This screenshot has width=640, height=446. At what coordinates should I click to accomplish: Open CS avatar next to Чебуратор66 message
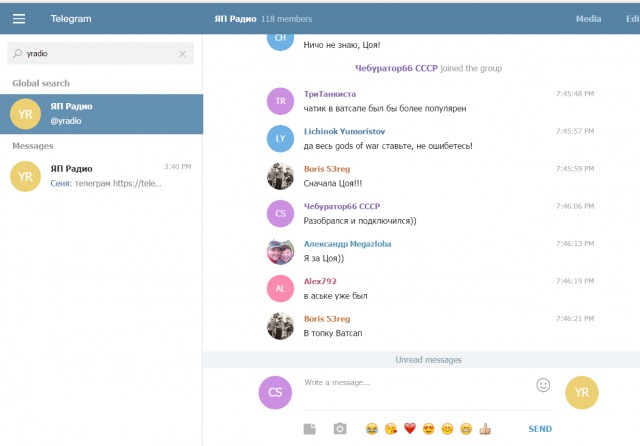pos(280,213)
